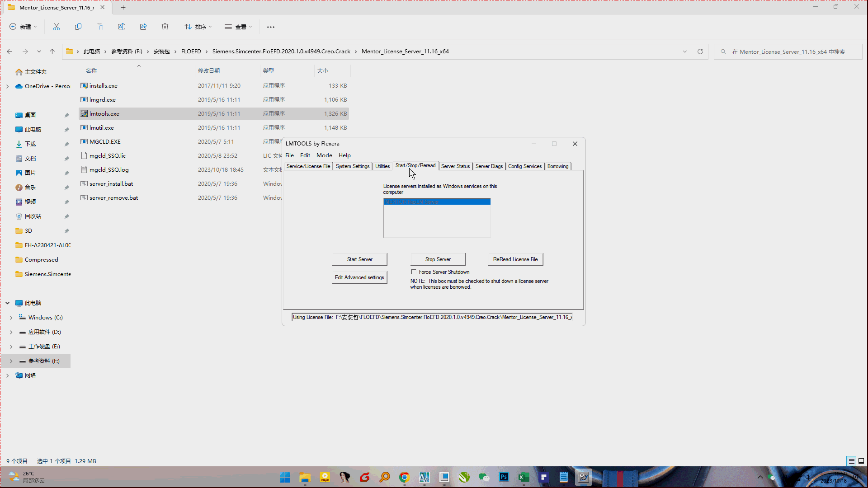The image size is (868, 488).
Task: Click the Share icon in Explorer toolbar
Action: 143,27
